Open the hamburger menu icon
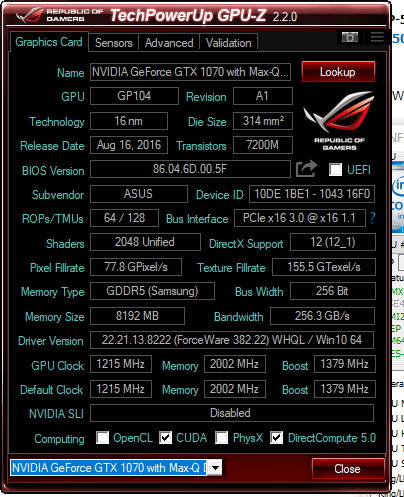This screenshot has height=497, width=404. [x=377, y=37]
